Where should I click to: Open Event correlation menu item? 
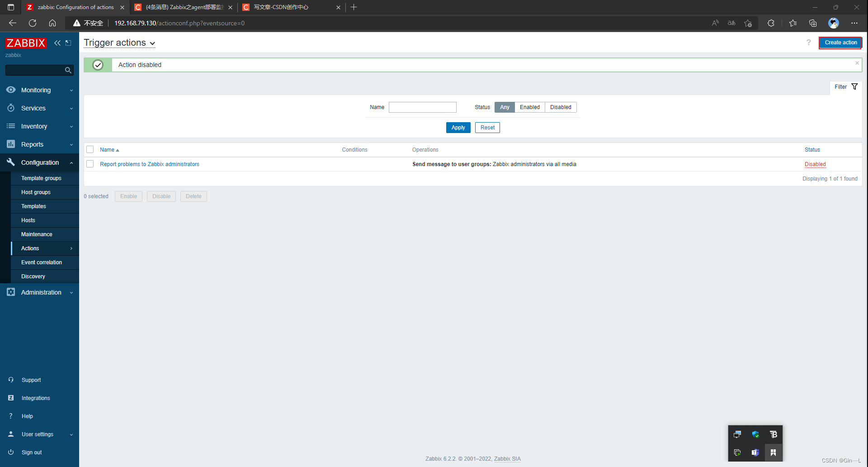tap(42, 262)
